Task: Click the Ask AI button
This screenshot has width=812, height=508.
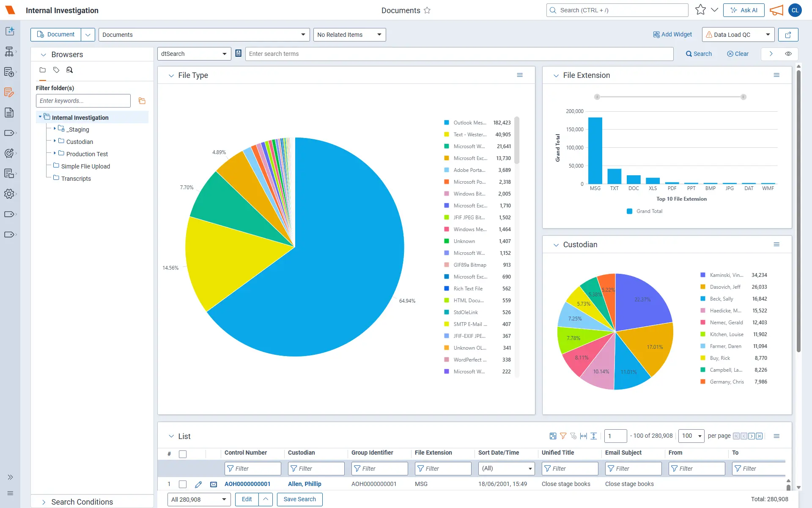Action: coord(744,10)
